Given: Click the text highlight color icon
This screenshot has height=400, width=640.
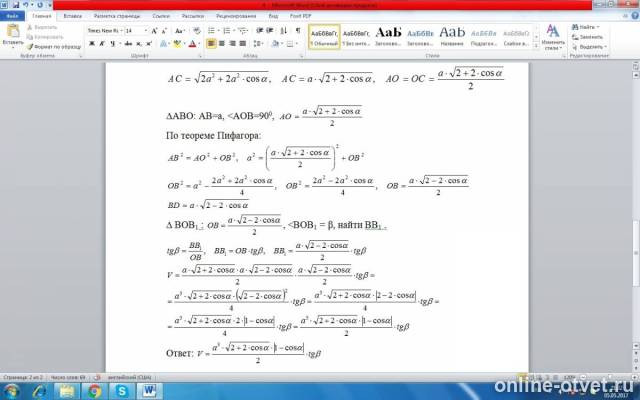Looking at the screenshot, I should (x=177, y=44).
